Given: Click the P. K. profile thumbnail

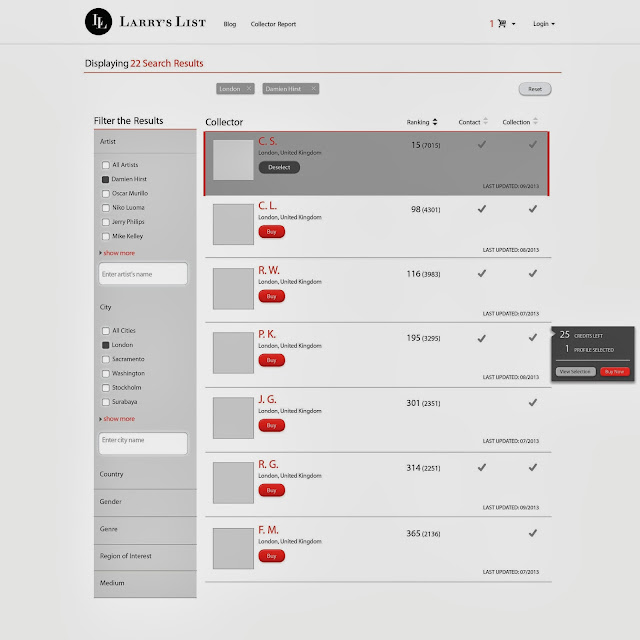Looking at the screenshot, I should click(x=233, y=353).
